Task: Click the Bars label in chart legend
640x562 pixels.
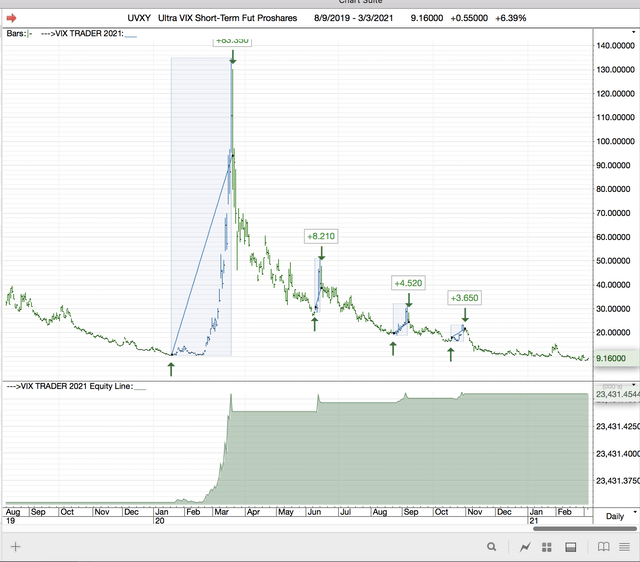Action: coord(16,33)
